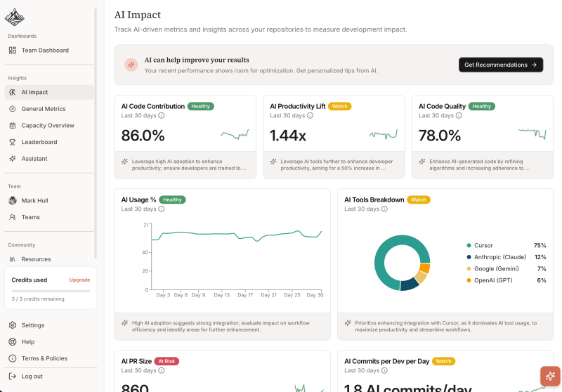
Task: Click the AI Impact sidebar icon
Action: tap(13, 92)
